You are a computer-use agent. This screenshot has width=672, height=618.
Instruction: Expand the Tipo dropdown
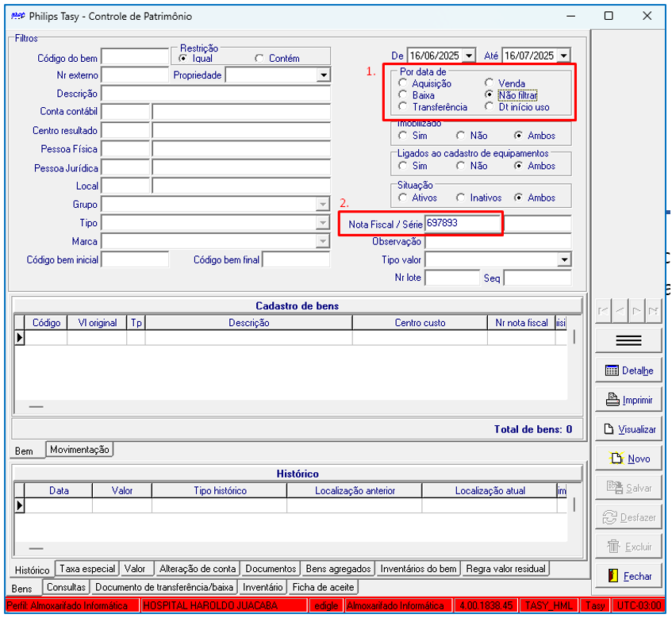[x=323, y=223]
